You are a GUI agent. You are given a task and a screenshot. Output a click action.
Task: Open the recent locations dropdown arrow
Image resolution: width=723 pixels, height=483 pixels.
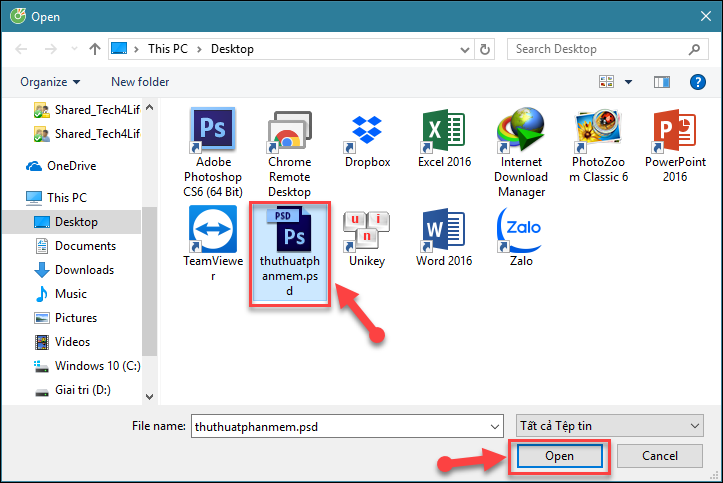tap(74, 49)
